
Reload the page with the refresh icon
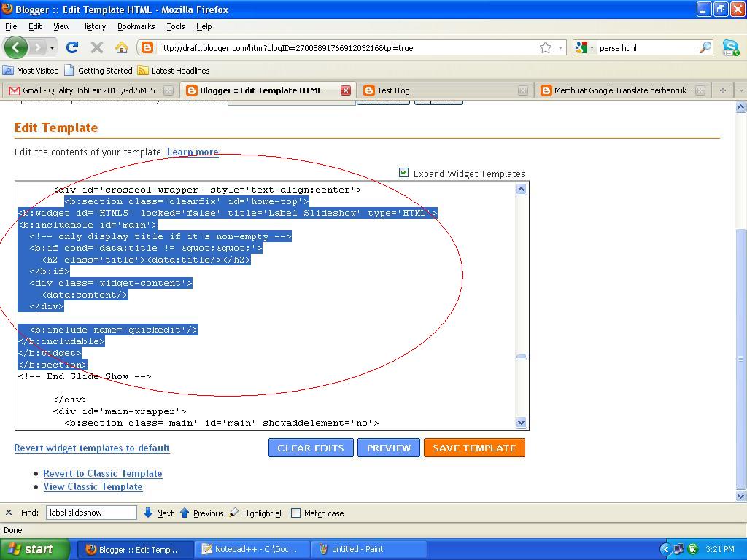click(72, 47)
